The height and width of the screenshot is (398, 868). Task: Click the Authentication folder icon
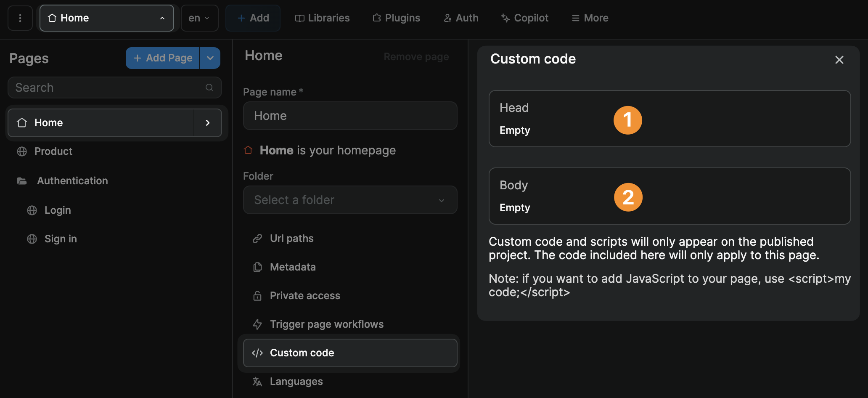pyautogui.click(x=22, y=180)
